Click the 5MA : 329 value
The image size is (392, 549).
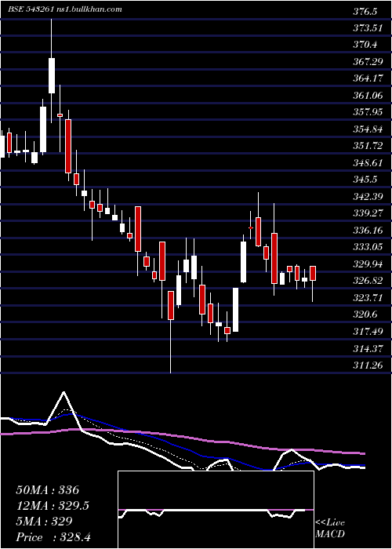[44, 521]
